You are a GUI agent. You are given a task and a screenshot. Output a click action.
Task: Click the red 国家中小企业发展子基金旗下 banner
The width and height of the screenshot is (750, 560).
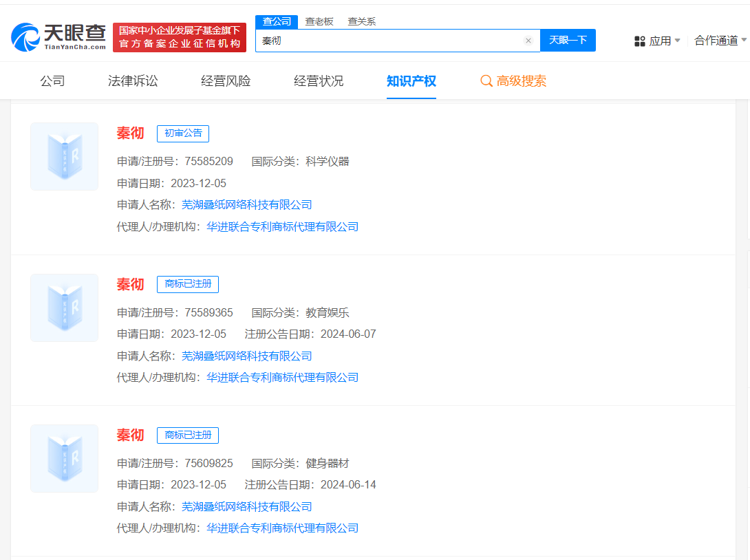click(x=180, y=35)
